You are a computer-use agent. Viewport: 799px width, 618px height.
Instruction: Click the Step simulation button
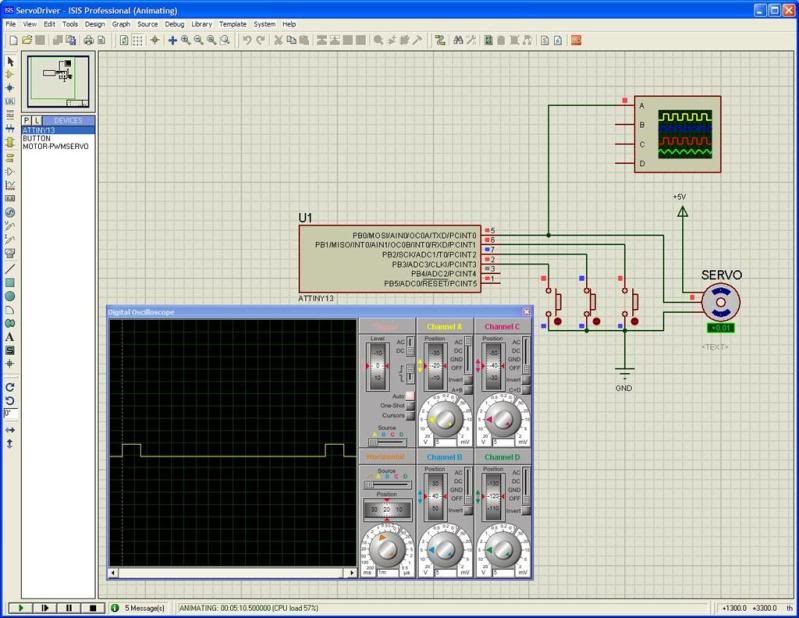click(x=45, y=608)
